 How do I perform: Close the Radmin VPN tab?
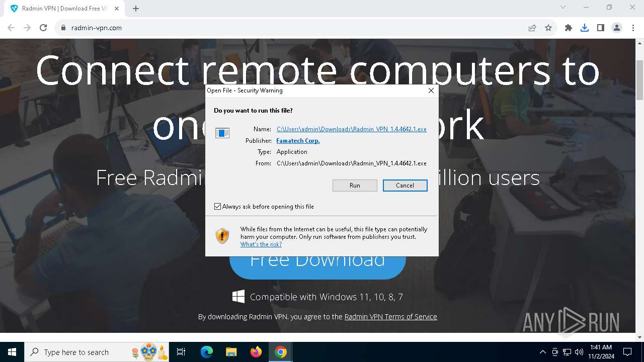pos(117,9)
